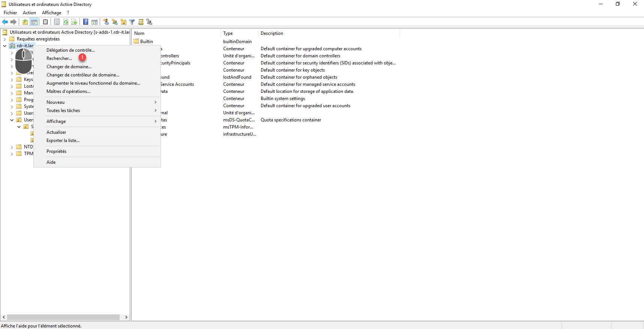Image resolution: width=644 pixels, height=329 pixels.
Task: Toggle the console tree show/hide icon
Action: point(34,22)
